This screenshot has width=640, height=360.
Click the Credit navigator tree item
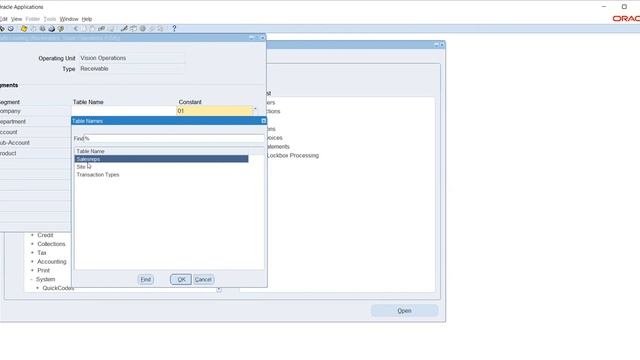tap(45, 235)
